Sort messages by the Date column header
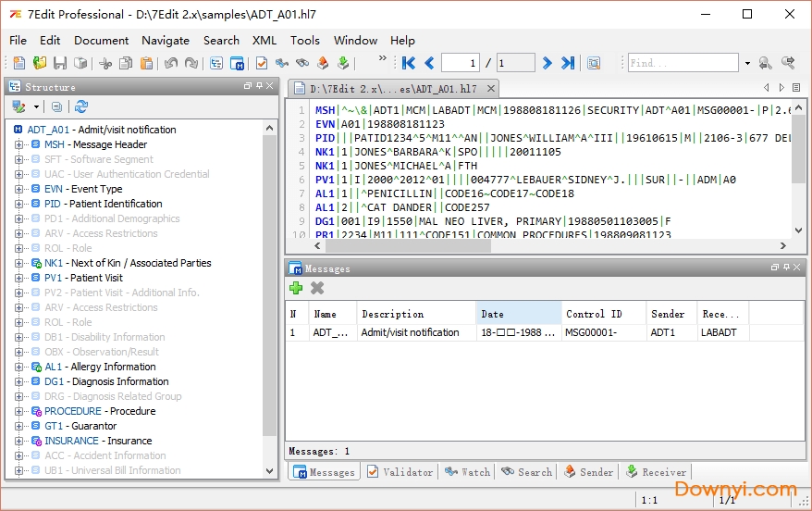This screenshot has height=511, width=812. 518,314
